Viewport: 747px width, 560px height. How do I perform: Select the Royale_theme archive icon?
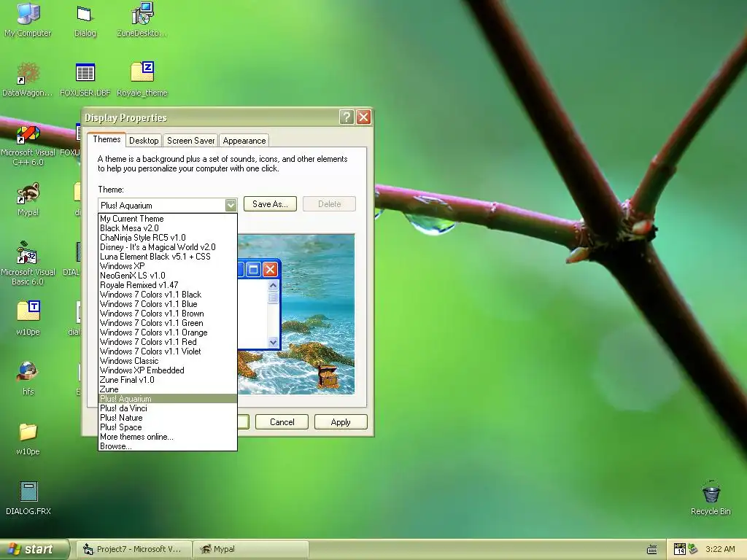point(142,79)
